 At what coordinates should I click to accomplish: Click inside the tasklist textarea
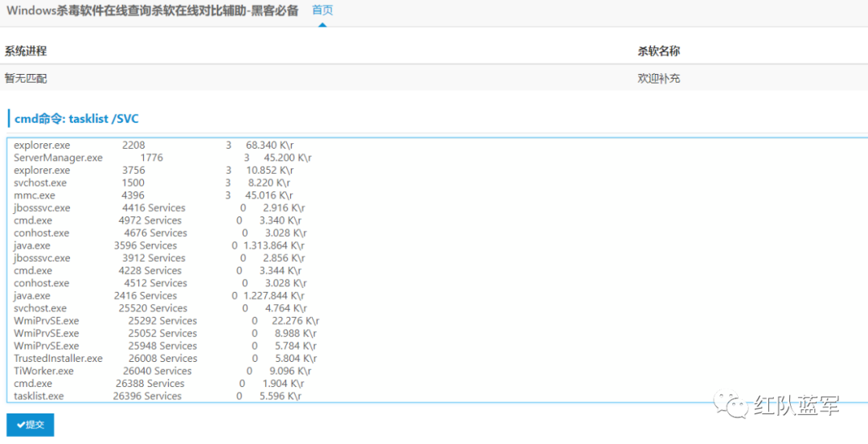pos(437,270)
